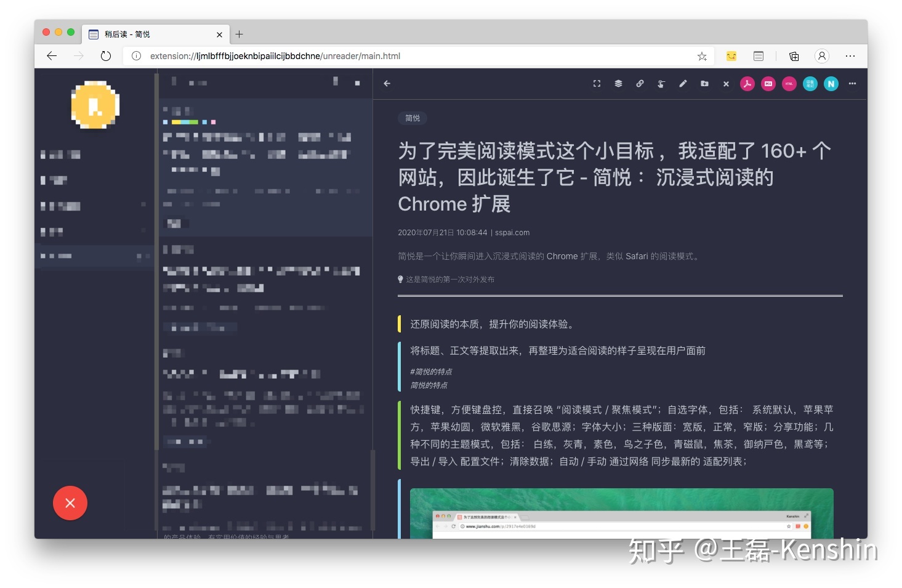Click the back arrow in reader toolbar
902x588 pixels.
point(387,84)
